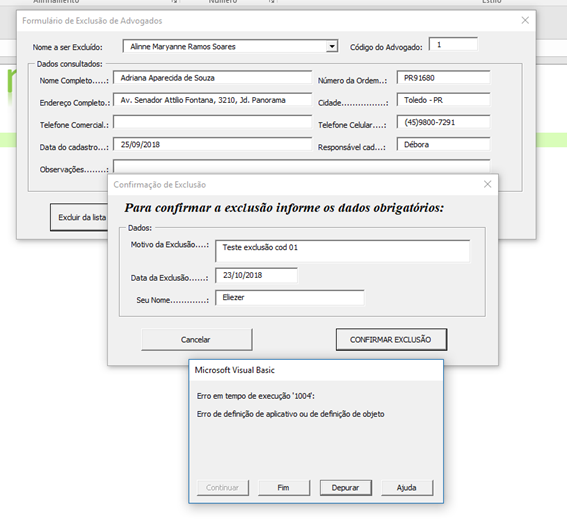567x523 pixels.
Task: Click Depurar to debug the error
Action: pos(345,488)
